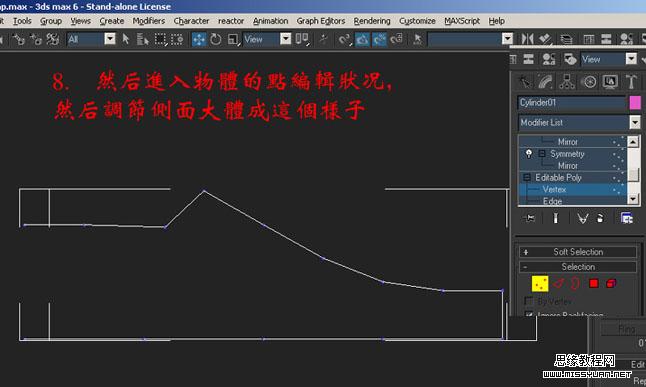Toggle Show End Result button
This screenshot has height=387, width=646.
tap(555, 218)
